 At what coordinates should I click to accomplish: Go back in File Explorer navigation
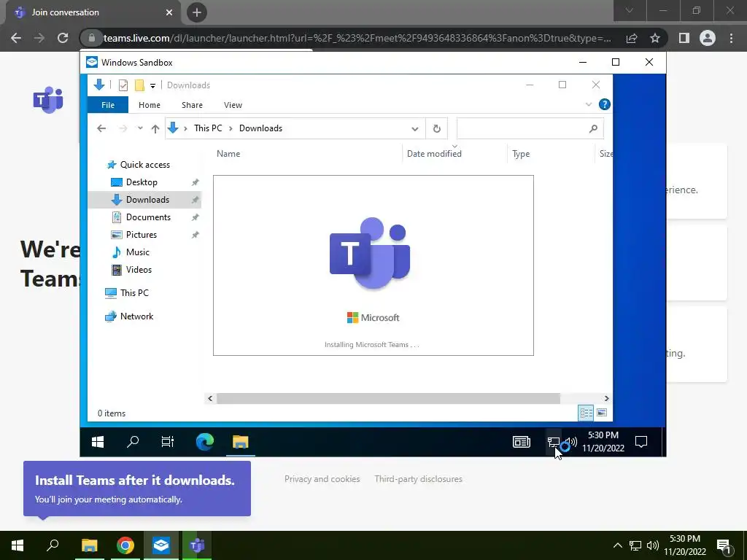101,128
